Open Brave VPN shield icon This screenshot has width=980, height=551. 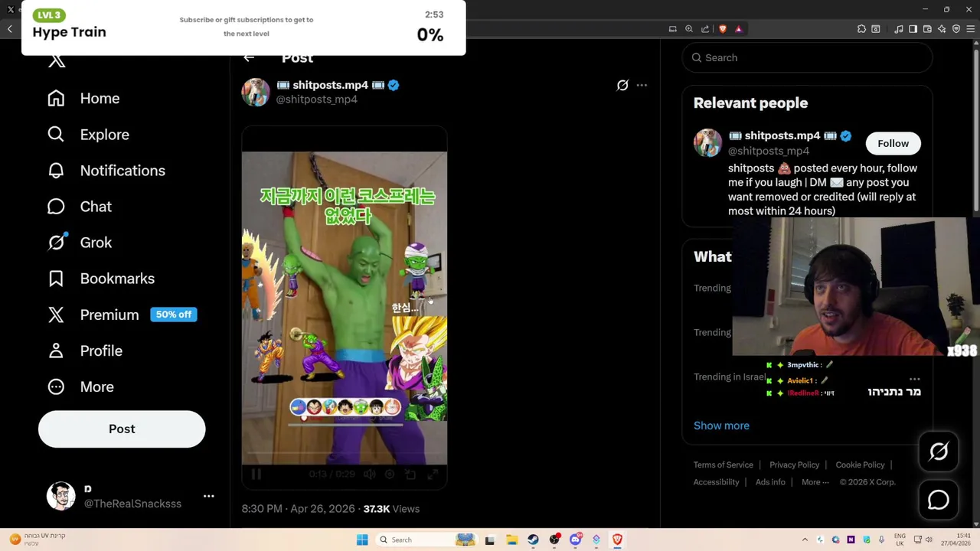click(956, 29)
